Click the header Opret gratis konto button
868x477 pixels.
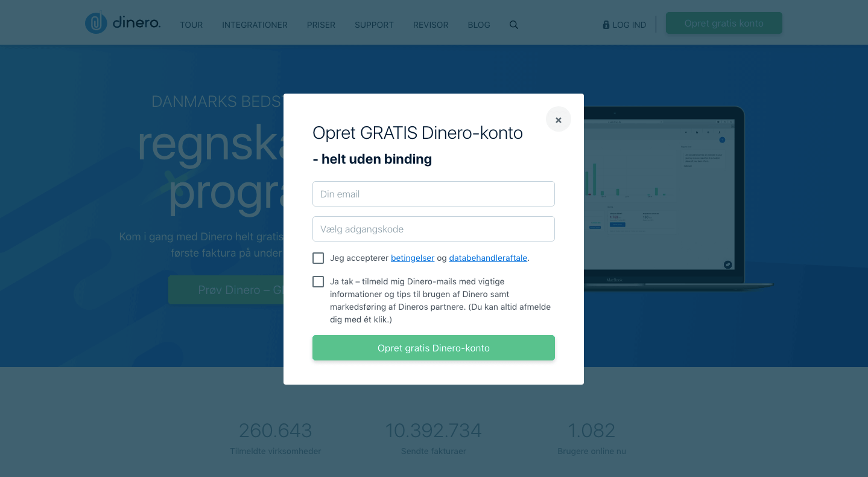click(724, 23)
